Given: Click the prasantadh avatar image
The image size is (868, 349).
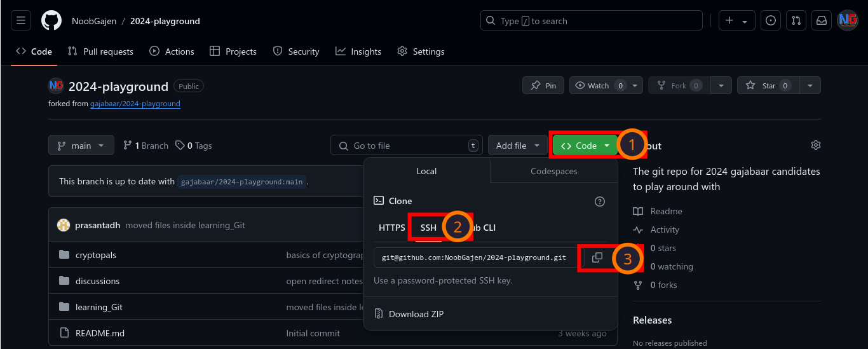Looking at the screenshot, I should click(64, 225).
